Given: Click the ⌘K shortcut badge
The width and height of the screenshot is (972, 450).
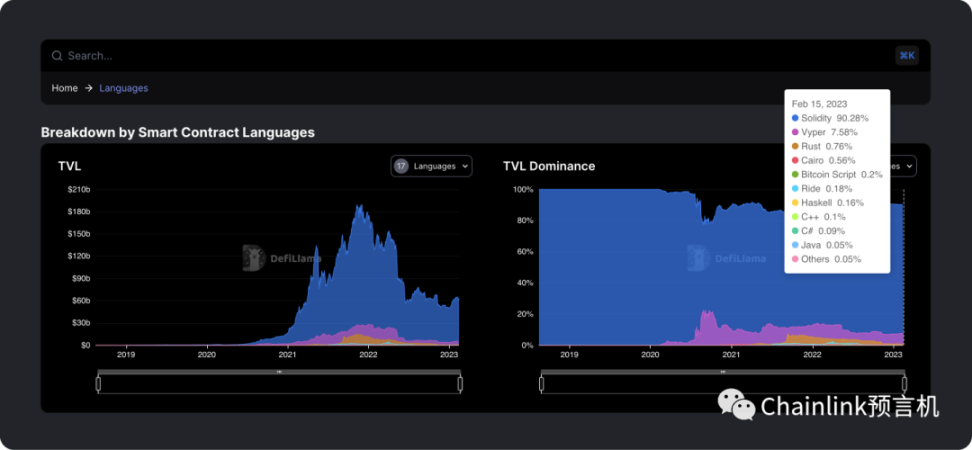Looking at the screenshot, I should tap(907, 56).
